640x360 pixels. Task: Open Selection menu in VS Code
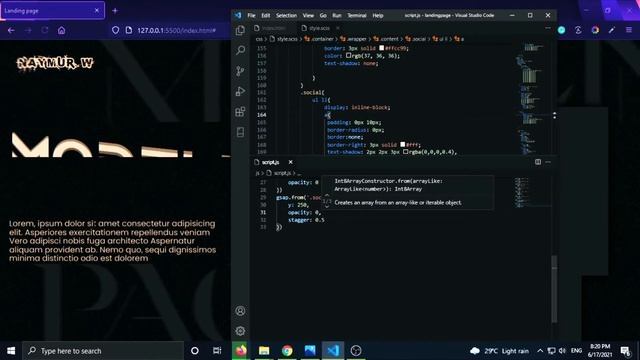click(286, 16)
